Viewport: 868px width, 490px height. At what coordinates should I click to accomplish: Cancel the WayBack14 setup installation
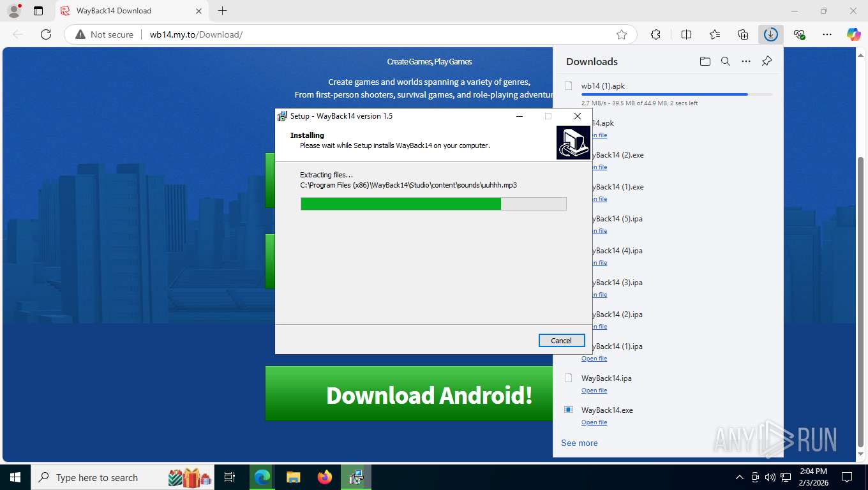pyautogui.click(x=561, y=341)
